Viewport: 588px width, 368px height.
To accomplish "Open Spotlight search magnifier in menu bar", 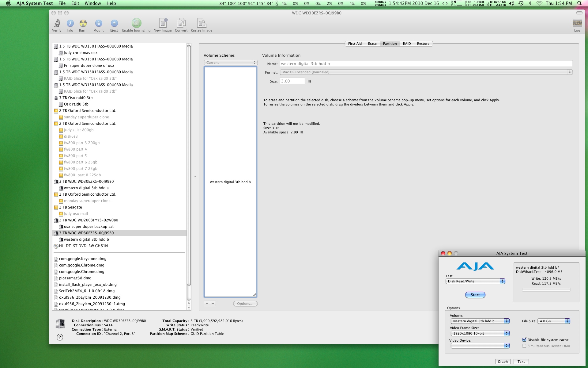I will (x=579, y=3).
